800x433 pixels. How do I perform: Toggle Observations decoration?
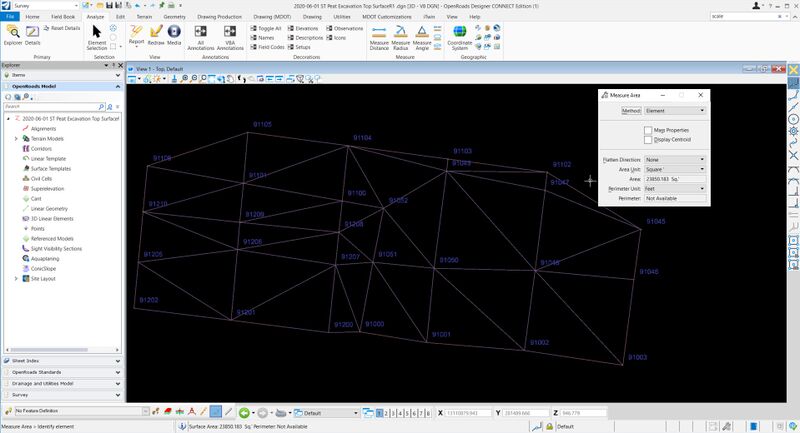click(x=344, y=29)
